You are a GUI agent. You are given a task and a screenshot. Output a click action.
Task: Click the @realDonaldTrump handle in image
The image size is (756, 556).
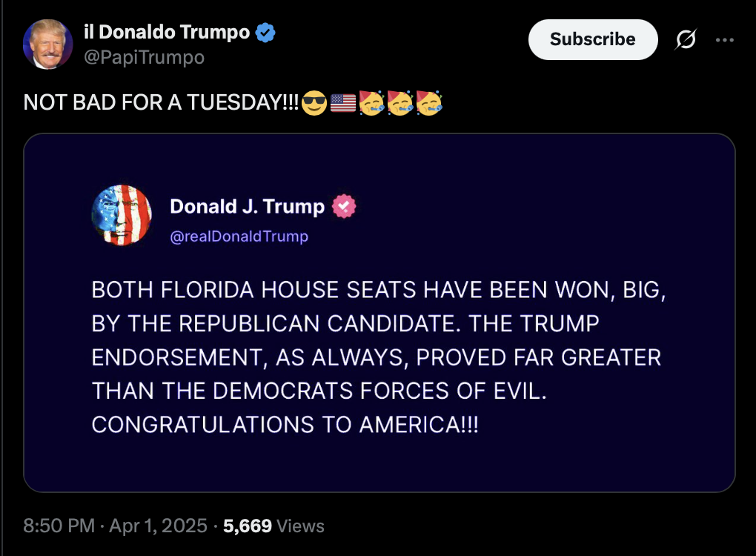239,236
